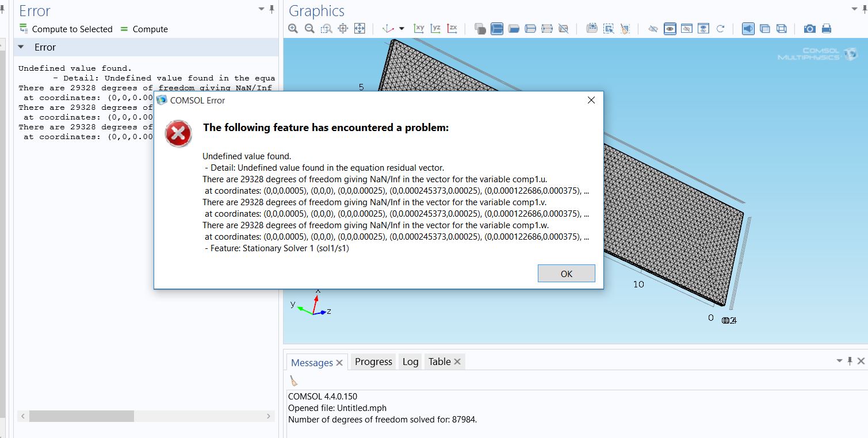
Task: Click the Zoom Out magnifier icon
Action: [x=309, y=29]
